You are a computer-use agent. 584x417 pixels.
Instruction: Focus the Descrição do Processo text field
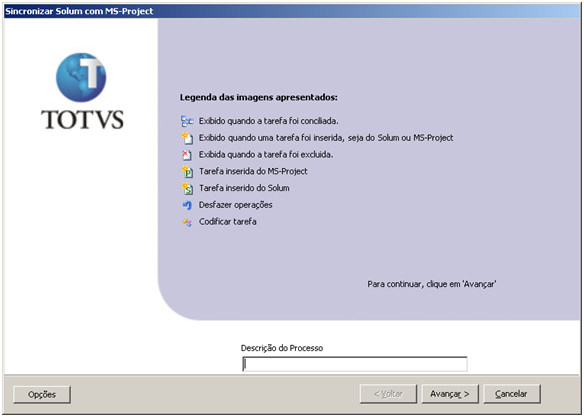pyautogui.click(x=355, y=364)
